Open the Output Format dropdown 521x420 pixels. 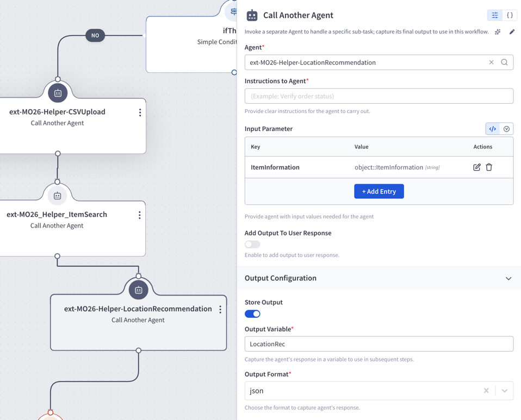(x=504, y=391)
